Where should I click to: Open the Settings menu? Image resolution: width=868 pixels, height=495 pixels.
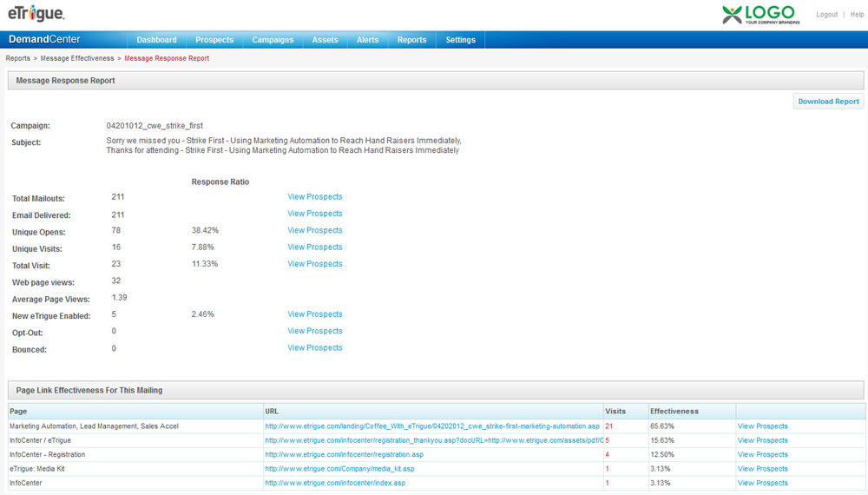point(461,40)
